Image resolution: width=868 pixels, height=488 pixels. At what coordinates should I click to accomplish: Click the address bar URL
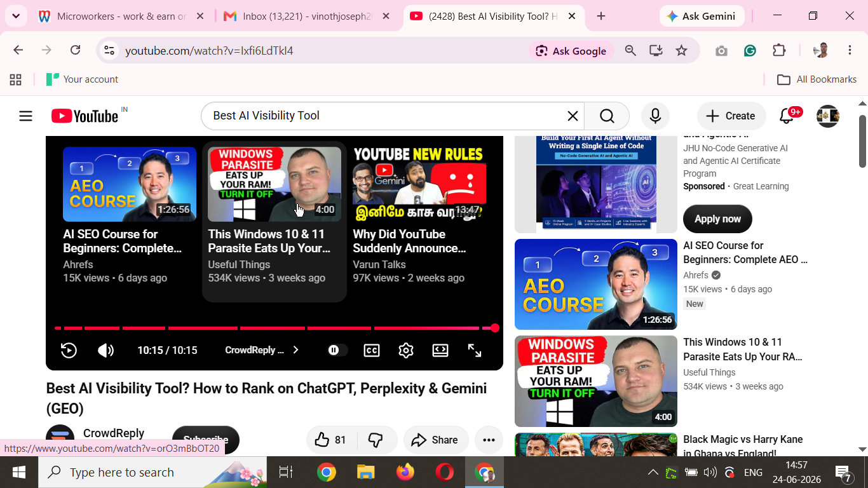[209, 51]
